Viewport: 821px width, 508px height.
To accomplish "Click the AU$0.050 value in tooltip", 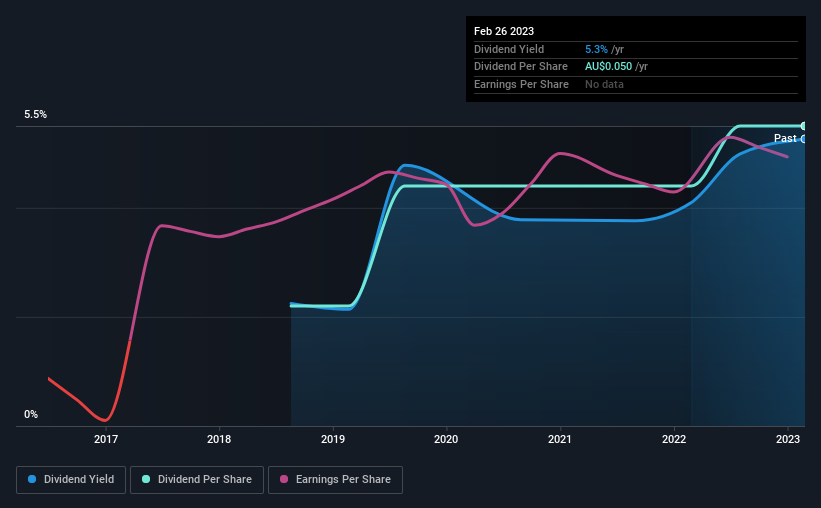I will tap(610, 67).
